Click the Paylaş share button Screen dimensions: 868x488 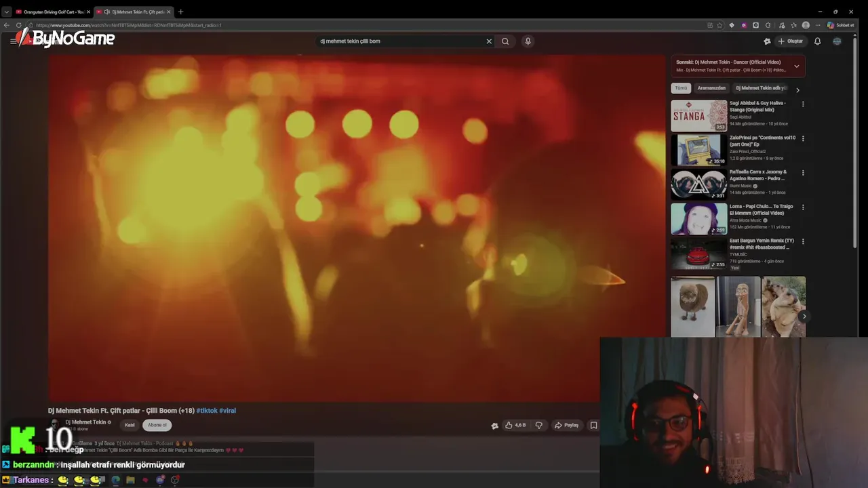tap(566, 425)
